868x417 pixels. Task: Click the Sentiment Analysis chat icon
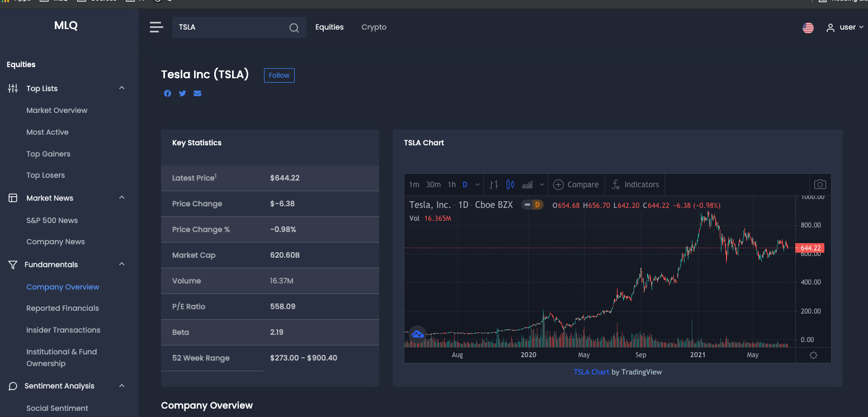[13, 386]
